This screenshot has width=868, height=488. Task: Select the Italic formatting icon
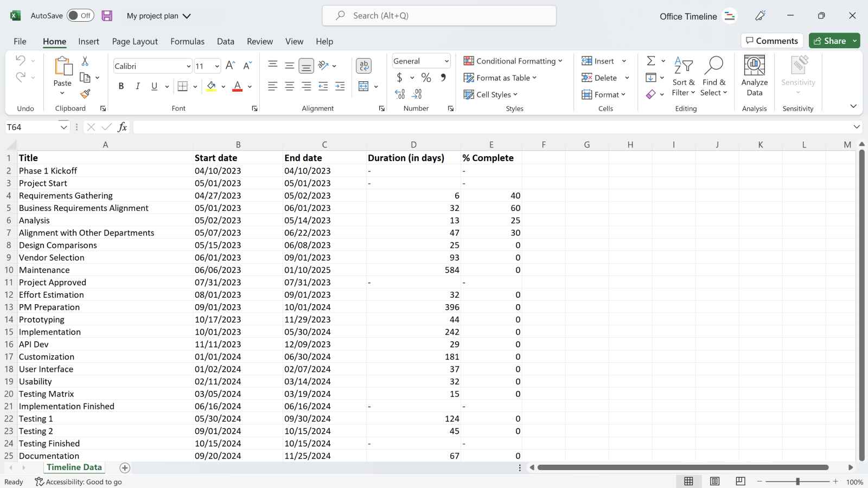[138, 86]
